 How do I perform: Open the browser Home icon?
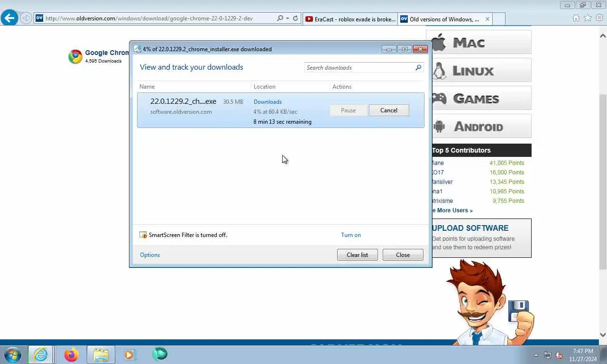pos(576,18)
